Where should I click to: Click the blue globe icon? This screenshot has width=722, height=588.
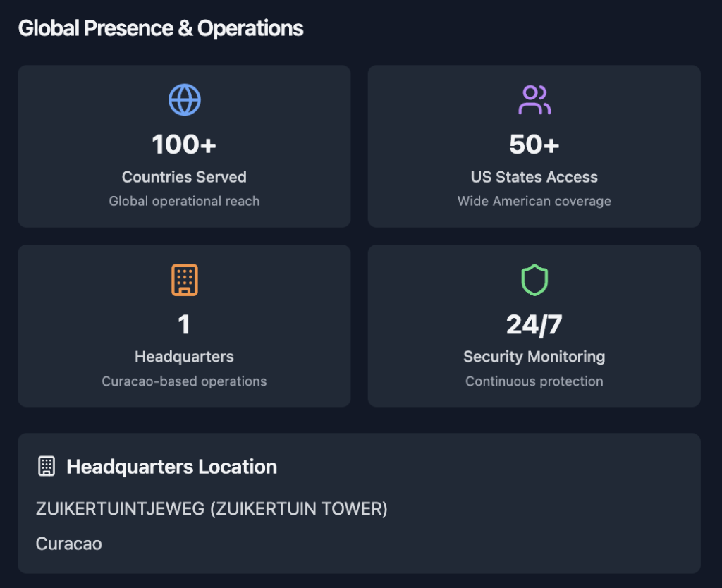pos(184,100)
